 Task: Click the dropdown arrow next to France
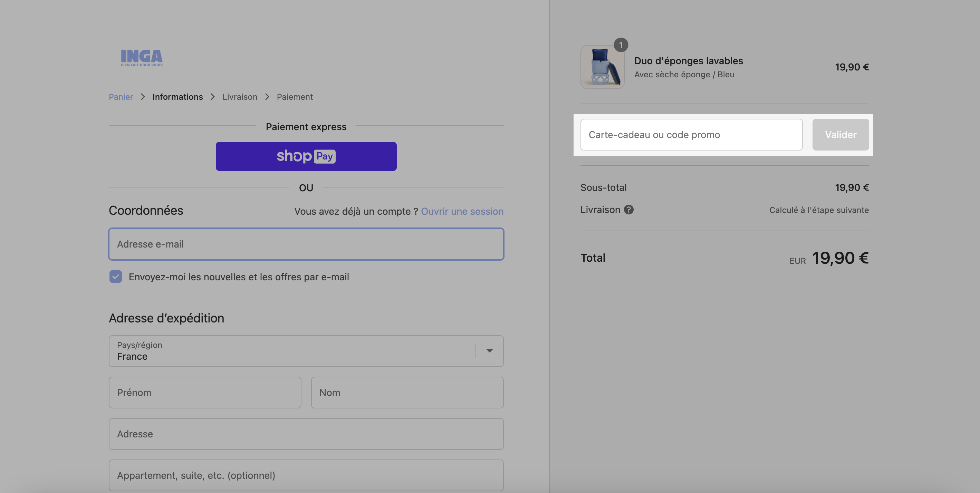(x=489, y=351)
